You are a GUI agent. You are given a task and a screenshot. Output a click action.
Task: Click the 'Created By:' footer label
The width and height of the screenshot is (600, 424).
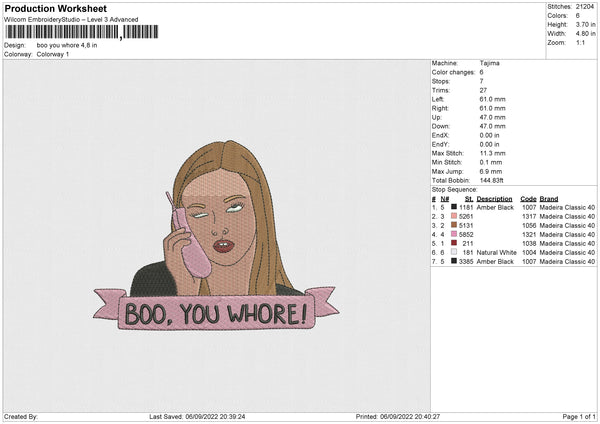(x=21, y=416)
